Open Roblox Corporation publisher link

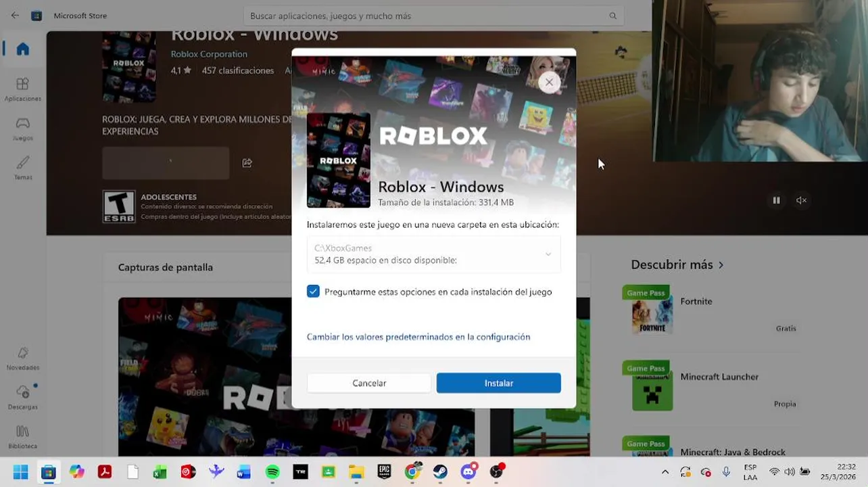coord(209,54)
